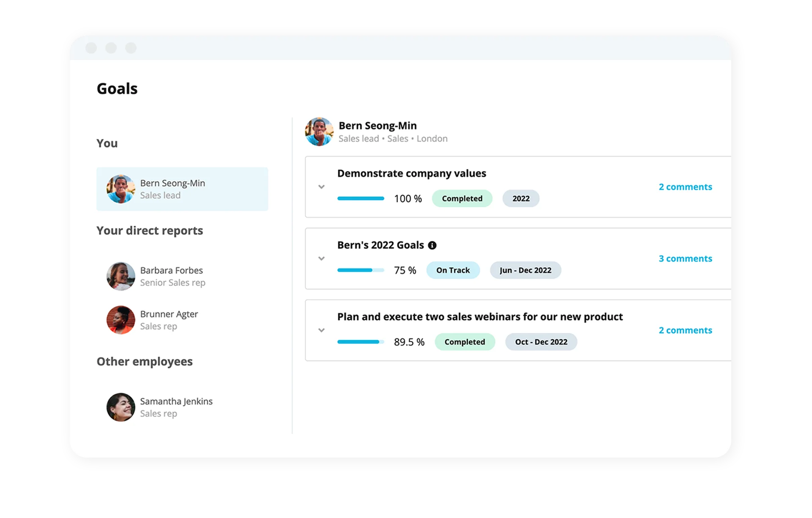Open the webinars goal title
The image size is (812, 518).
click(x=480, y=317)
